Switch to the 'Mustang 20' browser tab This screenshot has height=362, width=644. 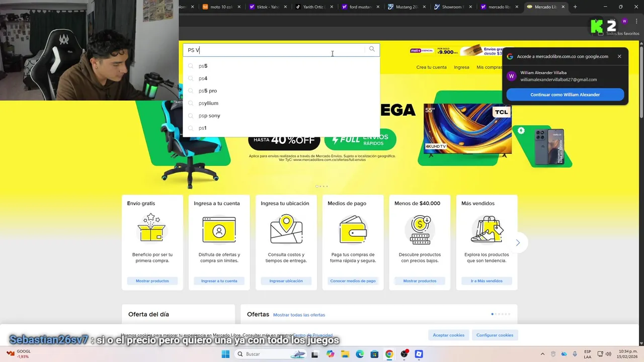point(407,7)
